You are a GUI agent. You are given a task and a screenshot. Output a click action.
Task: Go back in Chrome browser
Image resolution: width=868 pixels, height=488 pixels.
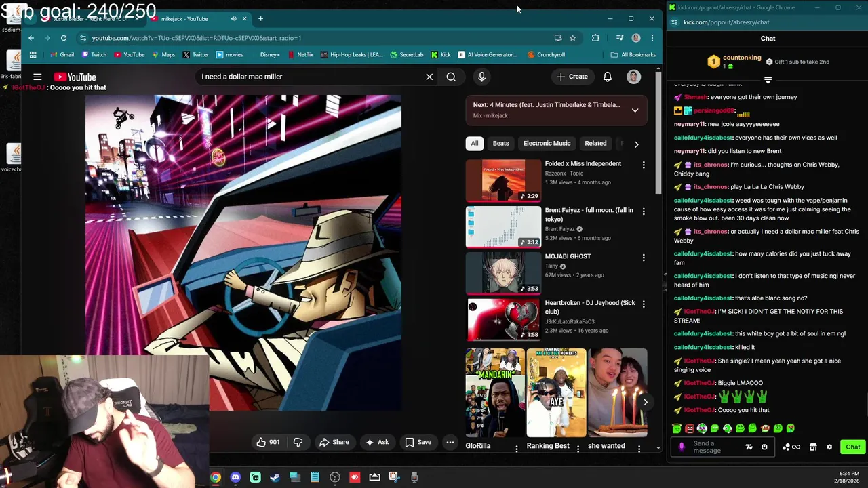tap(31, 38)
